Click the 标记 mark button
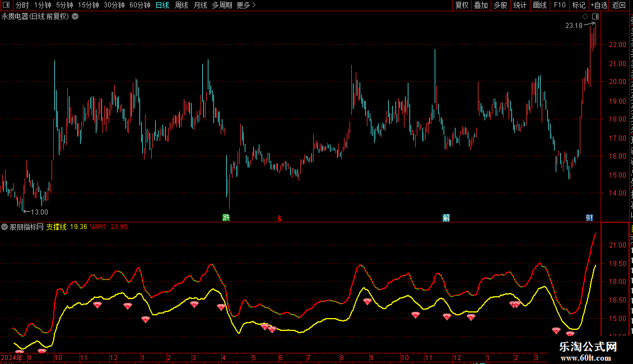This screenshot has height=364, width=633. tap(579, 5)
